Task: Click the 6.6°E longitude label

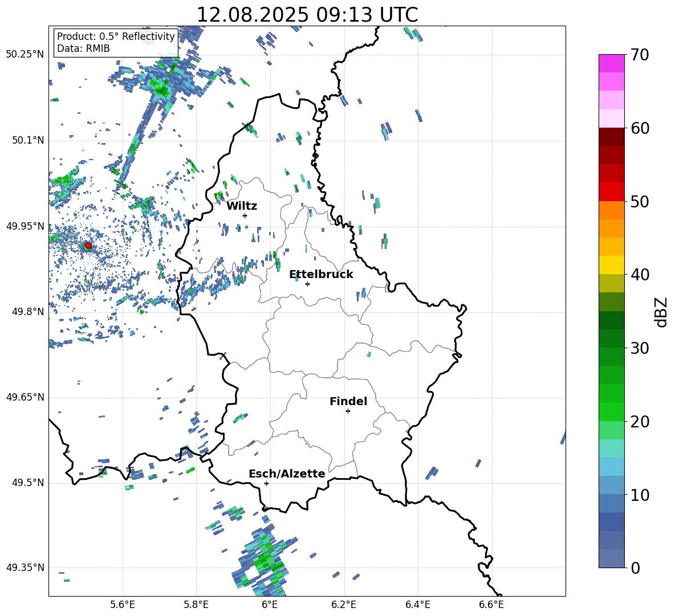Action: [x=491, y=605]
